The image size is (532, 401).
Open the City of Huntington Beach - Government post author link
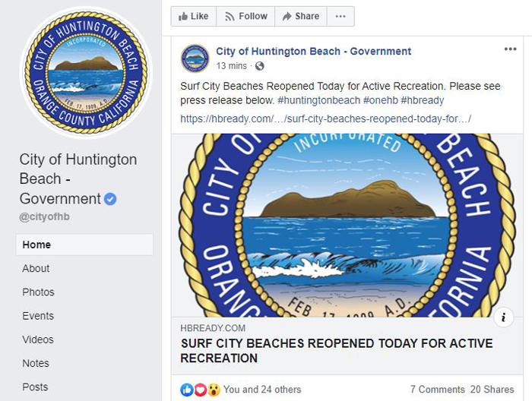point(313,51)
